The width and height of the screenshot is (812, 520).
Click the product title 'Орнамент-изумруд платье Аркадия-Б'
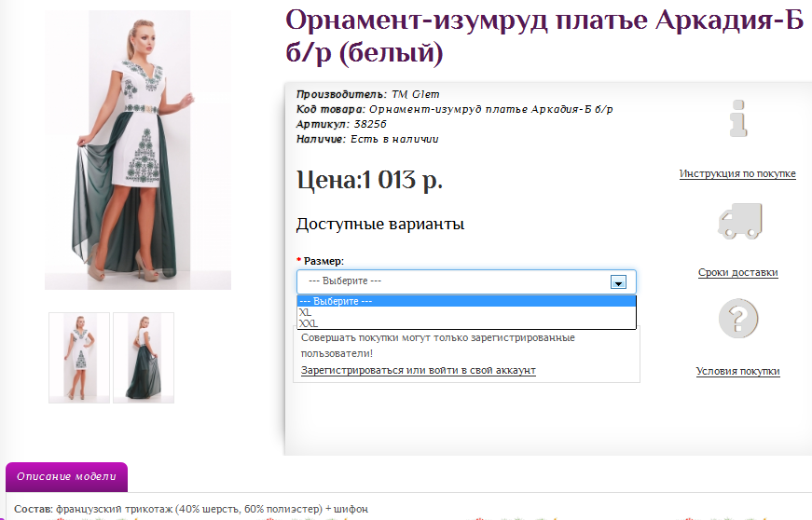(544, 36)
